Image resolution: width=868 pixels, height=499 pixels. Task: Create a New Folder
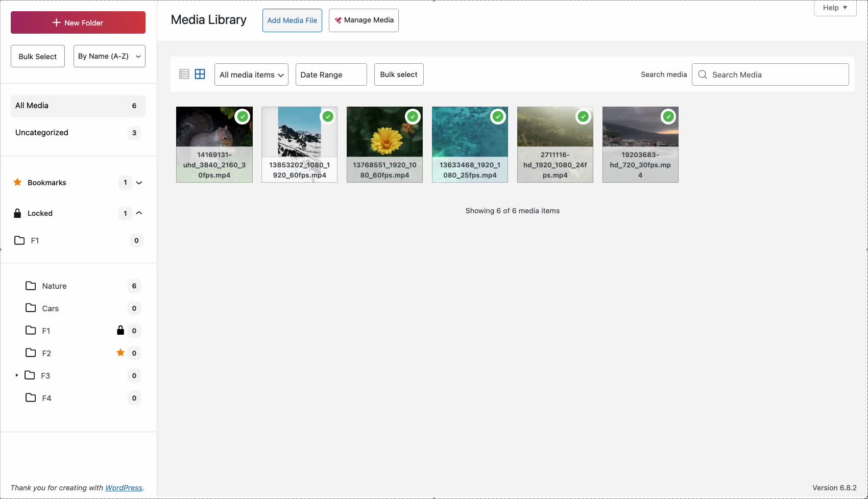click(x=78, y=22)
